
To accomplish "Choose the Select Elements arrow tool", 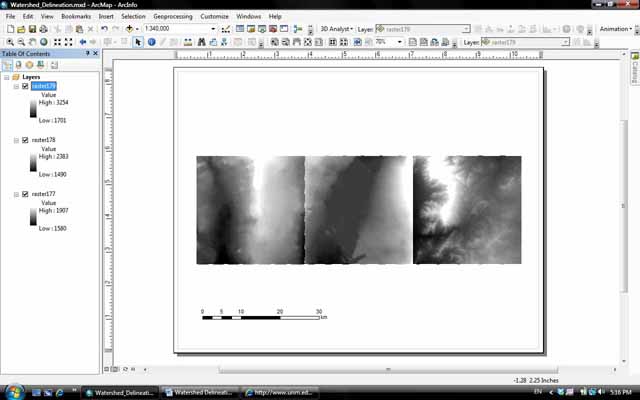I will [x=139, y=42].
